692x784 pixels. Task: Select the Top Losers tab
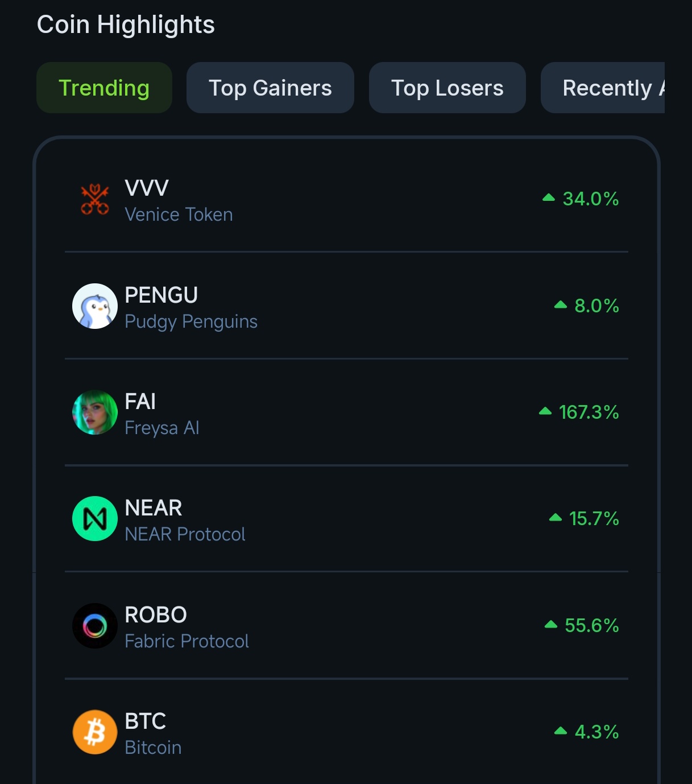point(447,88)
